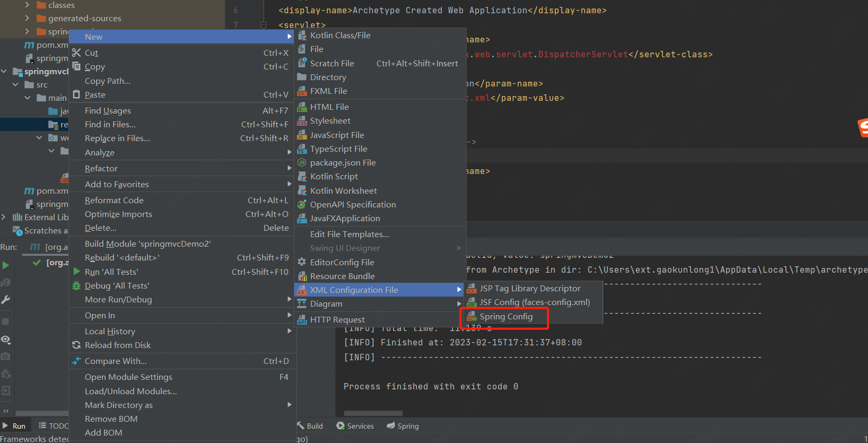Open the Analyze submenu arrow
This screenshot has height=443, width=868.
[x=290, y=152]
